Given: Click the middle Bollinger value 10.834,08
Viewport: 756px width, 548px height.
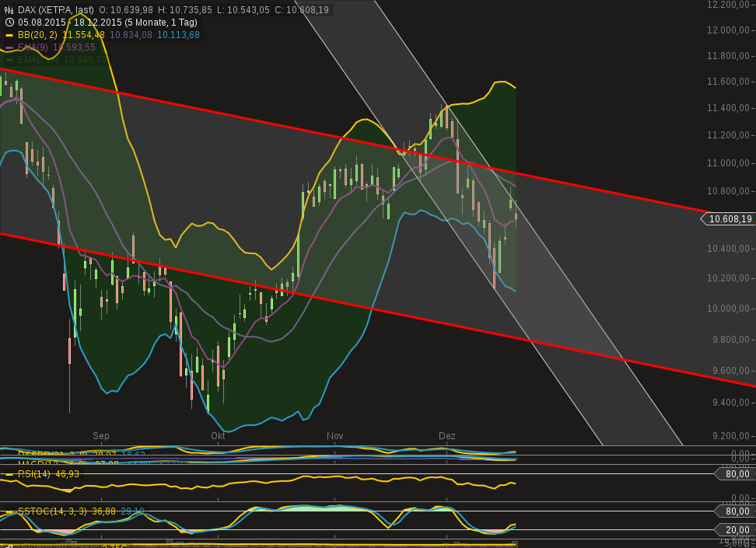Looking at the screenshot, I should click(131, 35).
